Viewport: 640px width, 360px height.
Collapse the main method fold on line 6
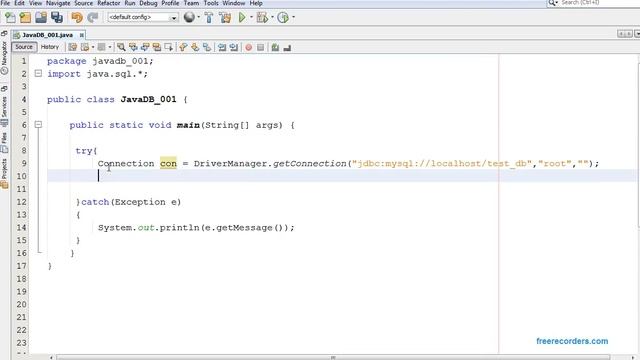click(x=38, y=124)
